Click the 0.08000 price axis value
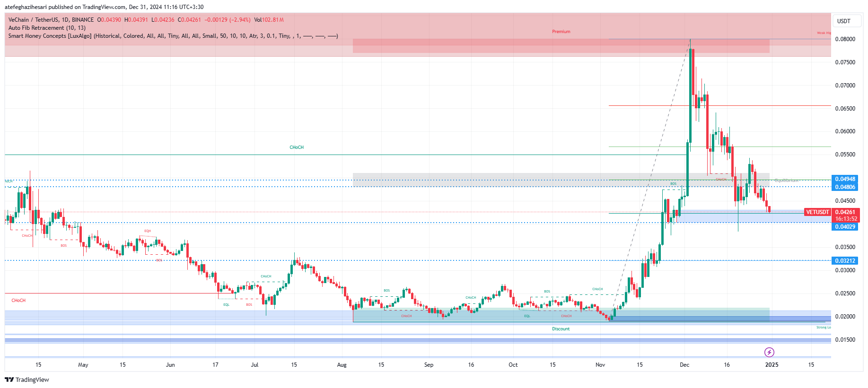The height and width of the screenshot is (388, 868). click(845, 39)
